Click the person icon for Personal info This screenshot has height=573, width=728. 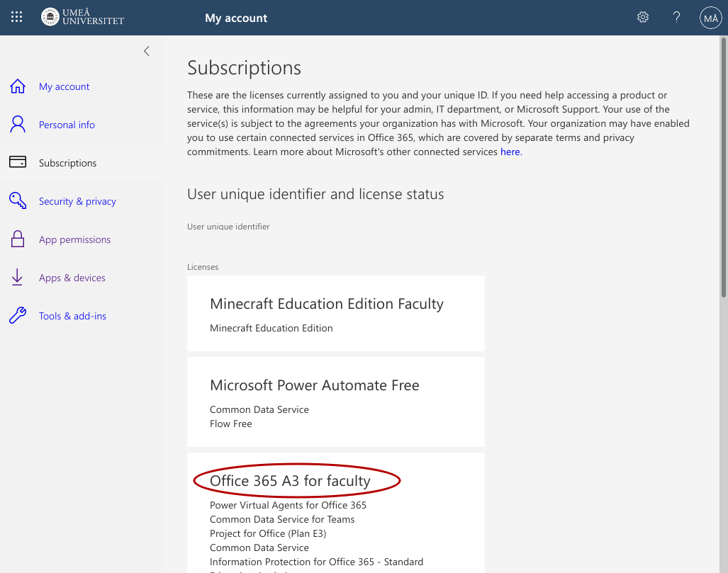pos(18,125)
